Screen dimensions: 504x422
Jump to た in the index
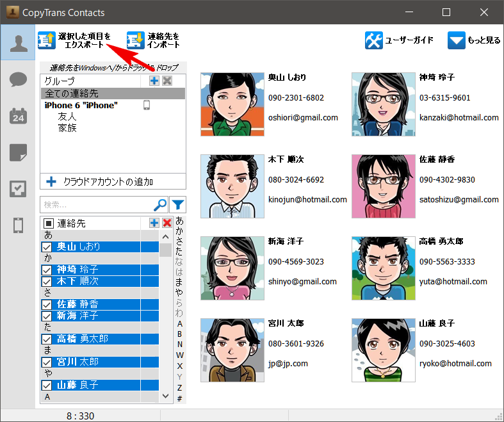(x=179, y=252)
